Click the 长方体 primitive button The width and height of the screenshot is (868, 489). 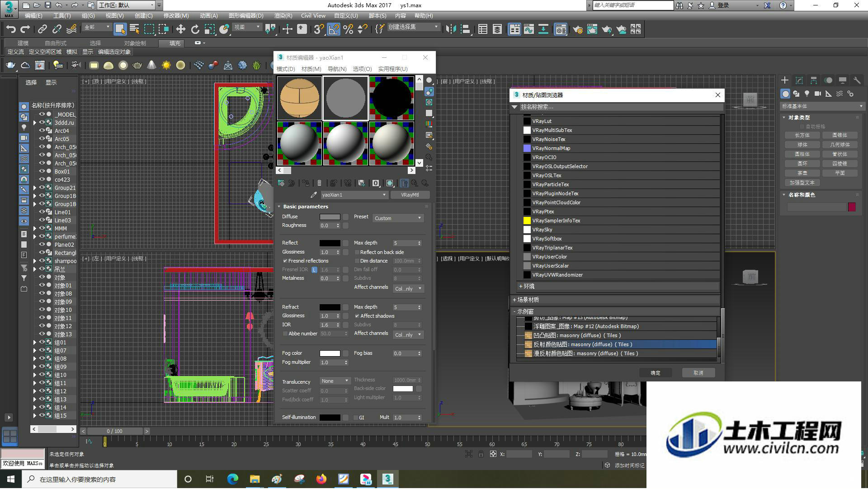pos(802,135)
